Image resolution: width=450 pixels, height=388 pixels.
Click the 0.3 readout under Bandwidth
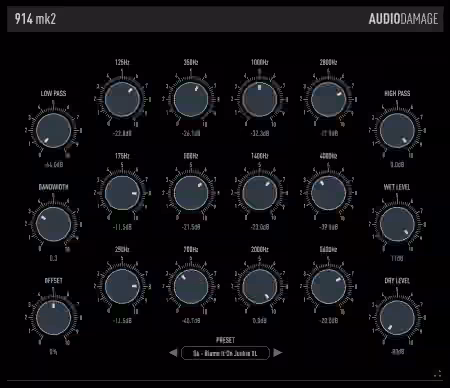coord(53,258)
